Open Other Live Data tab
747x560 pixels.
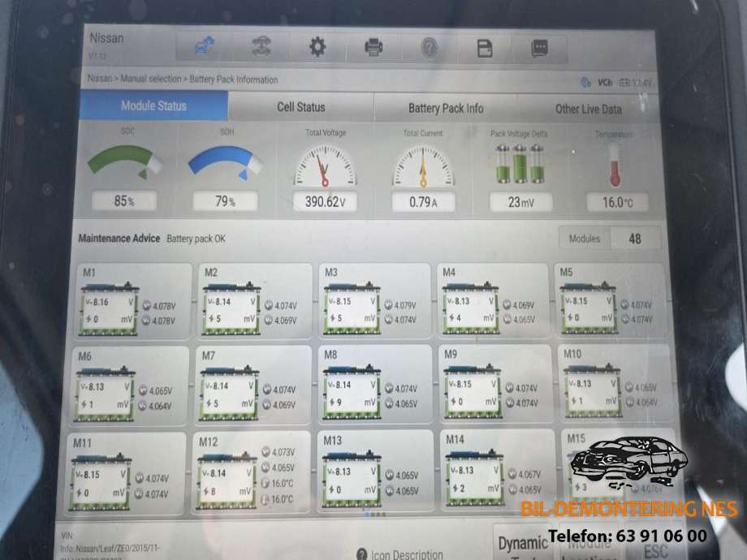(589, 110)
